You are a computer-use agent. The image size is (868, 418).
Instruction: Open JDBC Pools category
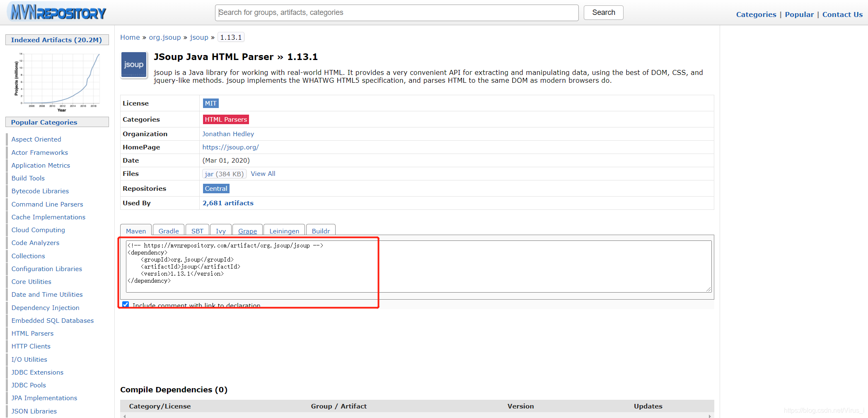tap(29, 385)
